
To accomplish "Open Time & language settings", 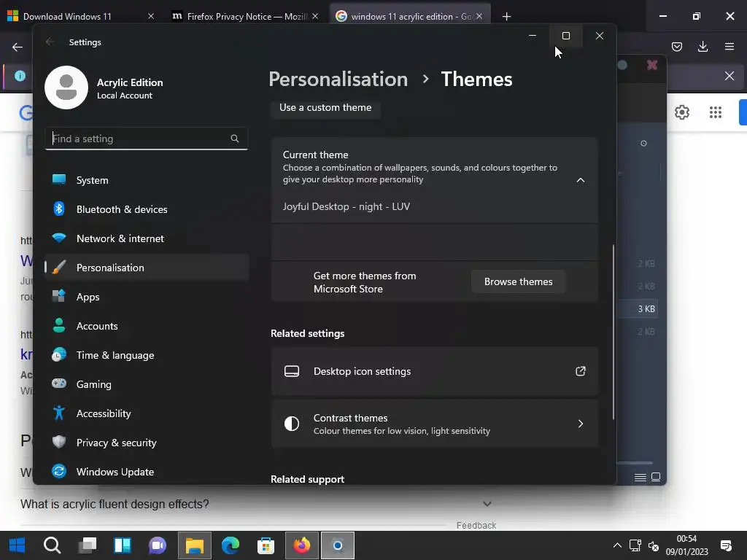I will 147,355.
